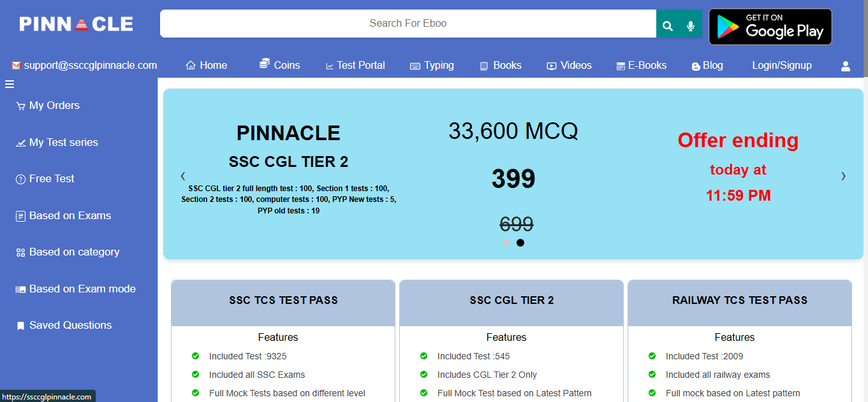Type in the Search For Ebook field
Viewport: 868px width, 402px height.
point(408,24)
